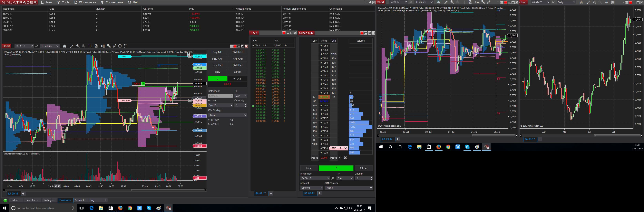Open Chart Trader ATM Strategy dropdown
The image size is (644, 212).
[228, 115]
